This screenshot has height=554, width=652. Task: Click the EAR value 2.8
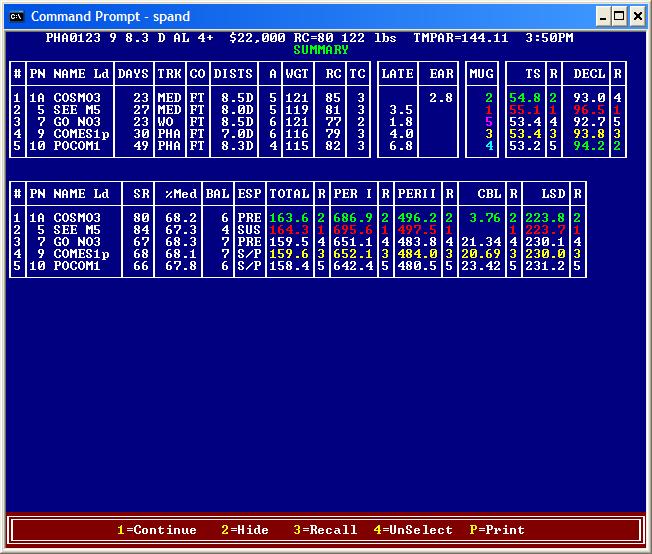441,98
